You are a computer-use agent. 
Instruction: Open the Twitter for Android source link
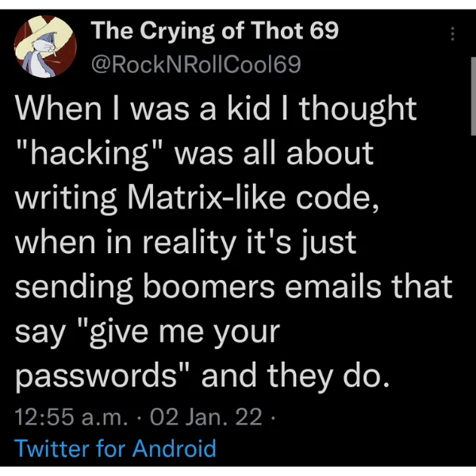[115, 448]
